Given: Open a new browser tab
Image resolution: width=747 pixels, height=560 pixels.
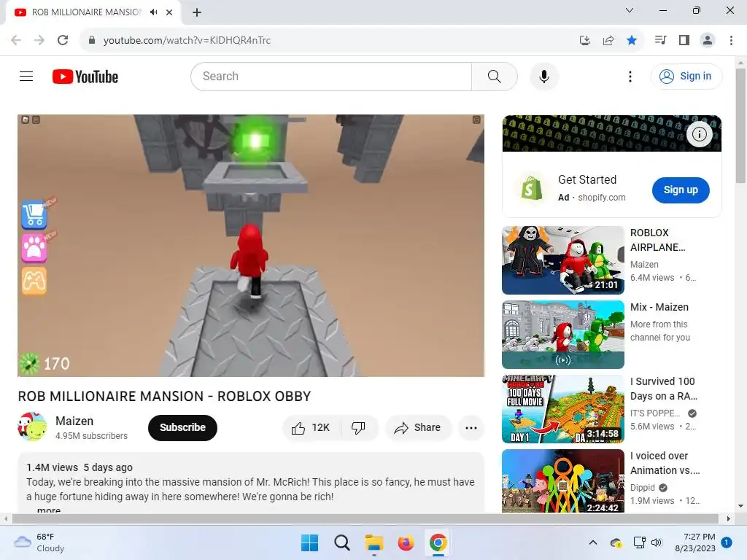Looking at the screenshot, I should click(x=197, y=12).
